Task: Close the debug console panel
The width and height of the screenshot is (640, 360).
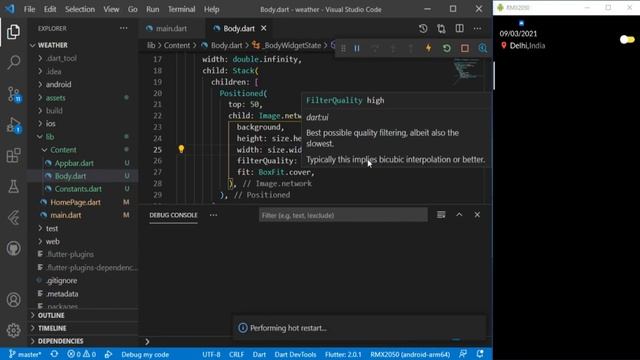Action: pos(477,215)
